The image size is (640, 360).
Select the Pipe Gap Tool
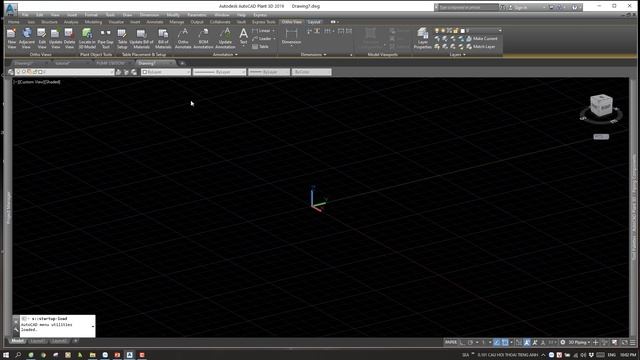pyautogui.click(x=105, y=38)
